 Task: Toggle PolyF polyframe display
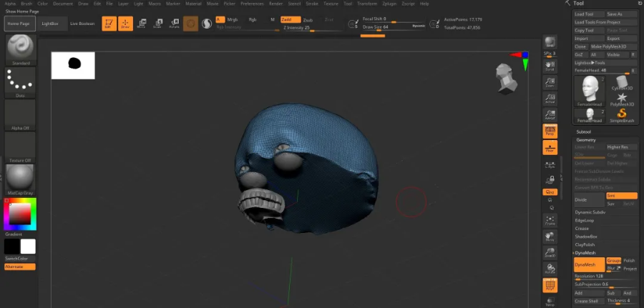click(550, 285)
